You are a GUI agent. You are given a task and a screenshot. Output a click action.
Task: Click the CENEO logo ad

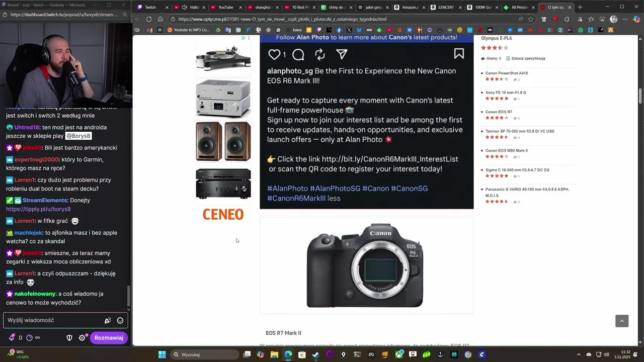(223, 215)
